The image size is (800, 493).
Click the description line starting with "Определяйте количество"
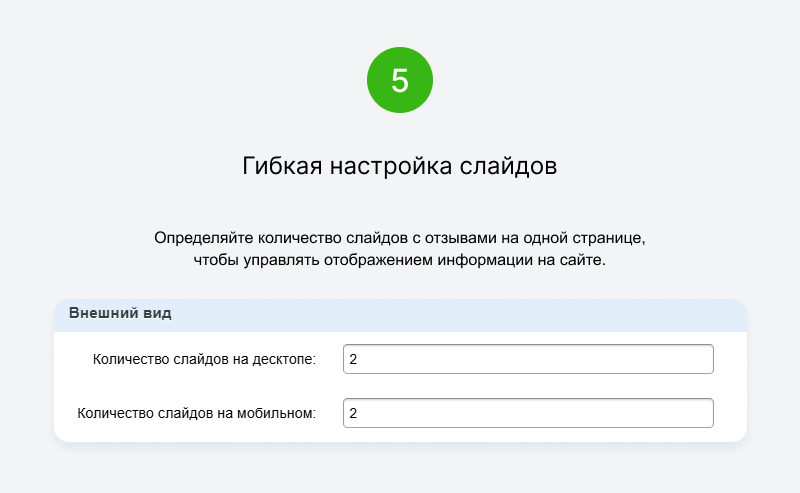(x=399, y=238)
